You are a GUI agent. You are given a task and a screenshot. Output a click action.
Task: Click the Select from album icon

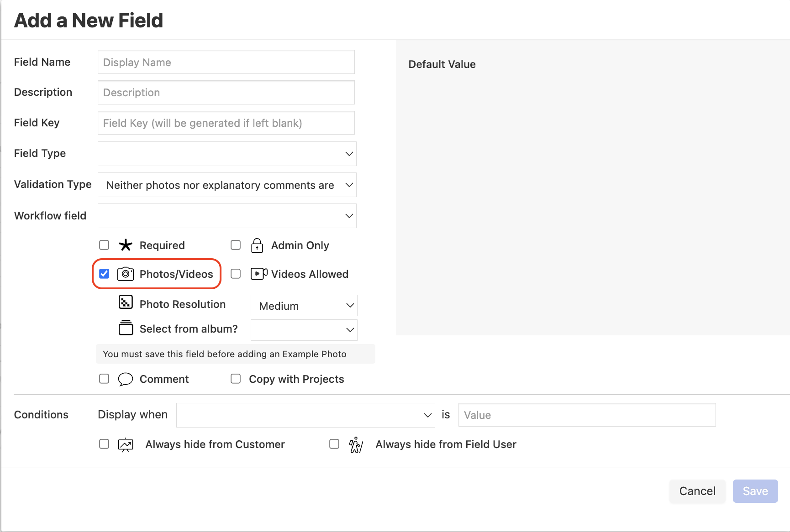coord(126,328)
